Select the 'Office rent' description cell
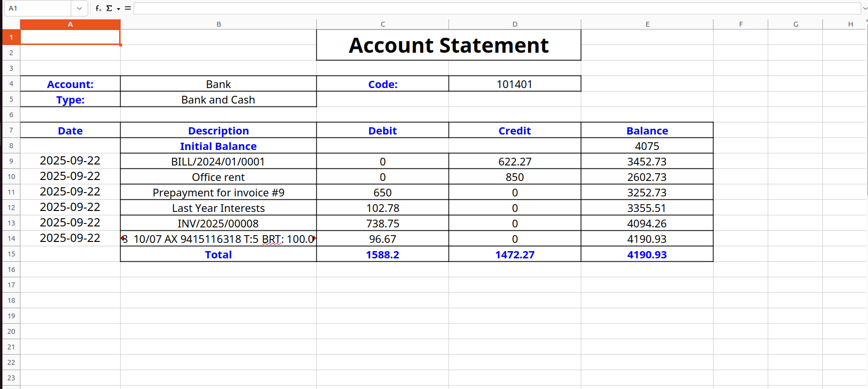This screenshot has height=389, width=868. coord(218,177)
